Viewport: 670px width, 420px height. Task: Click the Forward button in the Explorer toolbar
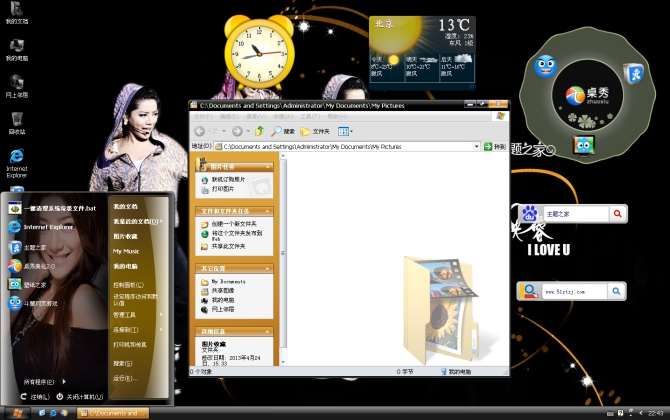click(238, 131)
